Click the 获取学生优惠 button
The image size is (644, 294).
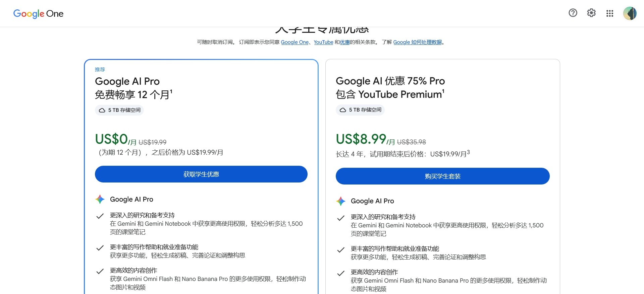click(201, 174)
